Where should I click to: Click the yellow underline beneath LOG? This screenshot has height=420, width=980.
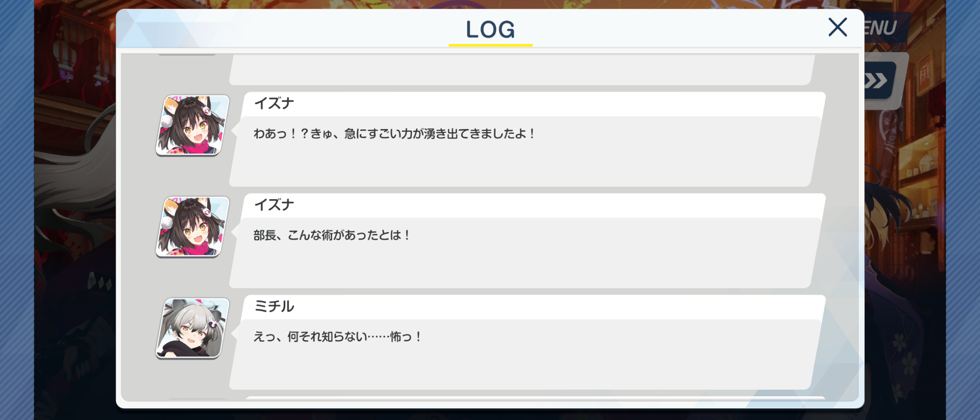[490, 45]
